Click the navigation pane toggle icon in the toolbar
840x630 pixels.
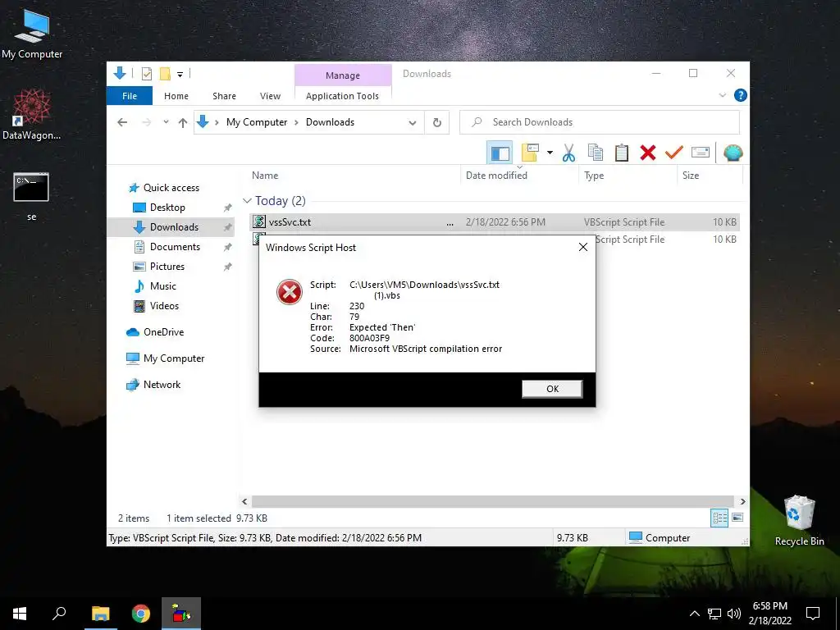coord(500,153)
